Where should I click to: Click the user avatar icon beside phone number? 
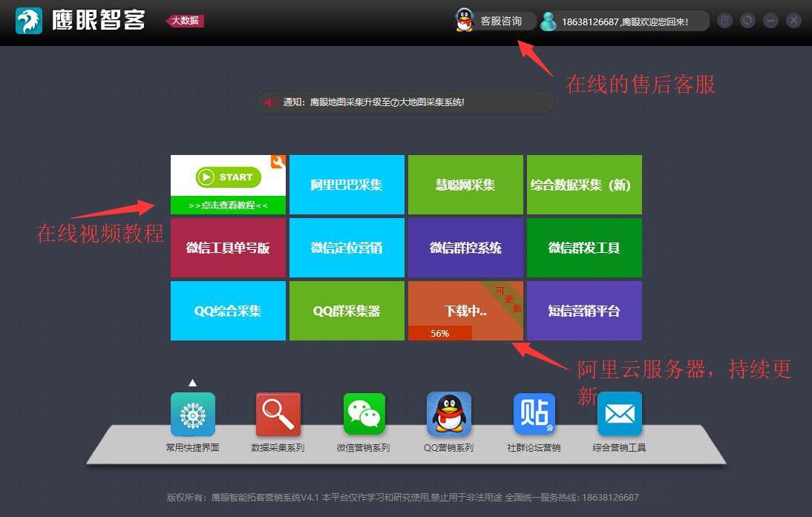[549, 22]
